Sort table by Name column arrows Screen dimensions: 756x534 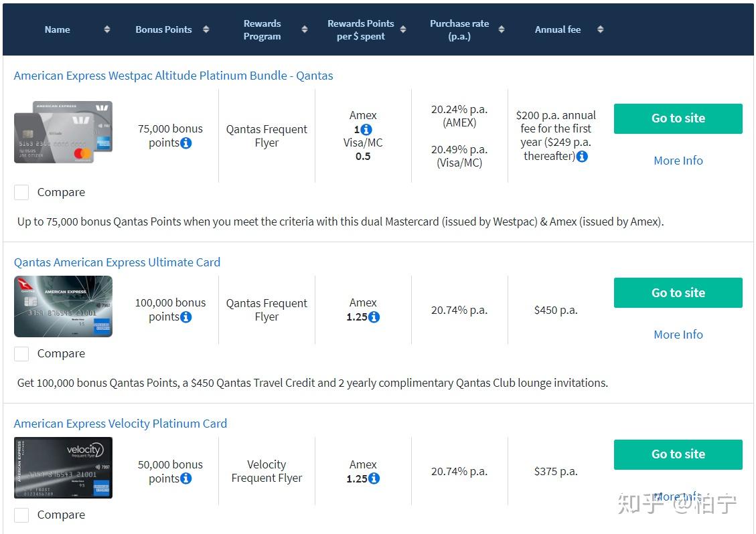(107, 29)
